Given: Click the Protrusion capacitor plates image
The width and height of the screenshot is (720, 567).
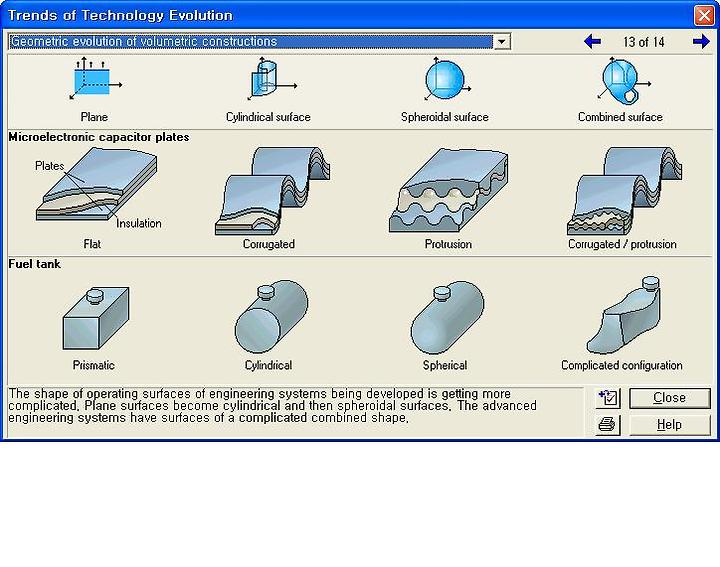Looking at the screenshot, I should pyautogui.click(x=449, y=190).
